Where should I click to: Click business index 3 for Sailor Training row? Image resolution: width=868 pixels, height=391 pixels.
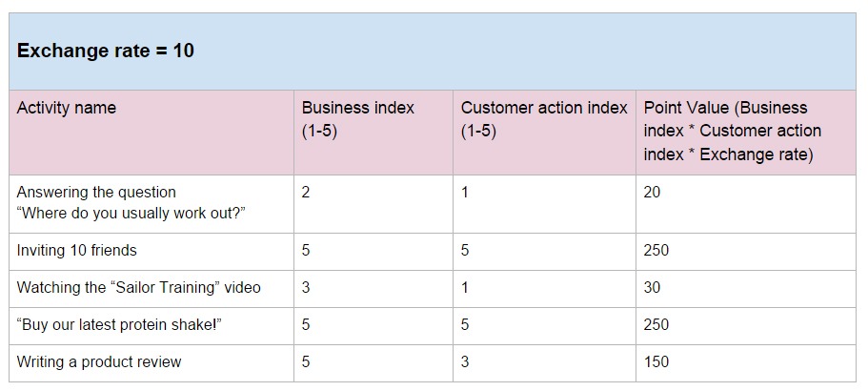click(373, 289)
